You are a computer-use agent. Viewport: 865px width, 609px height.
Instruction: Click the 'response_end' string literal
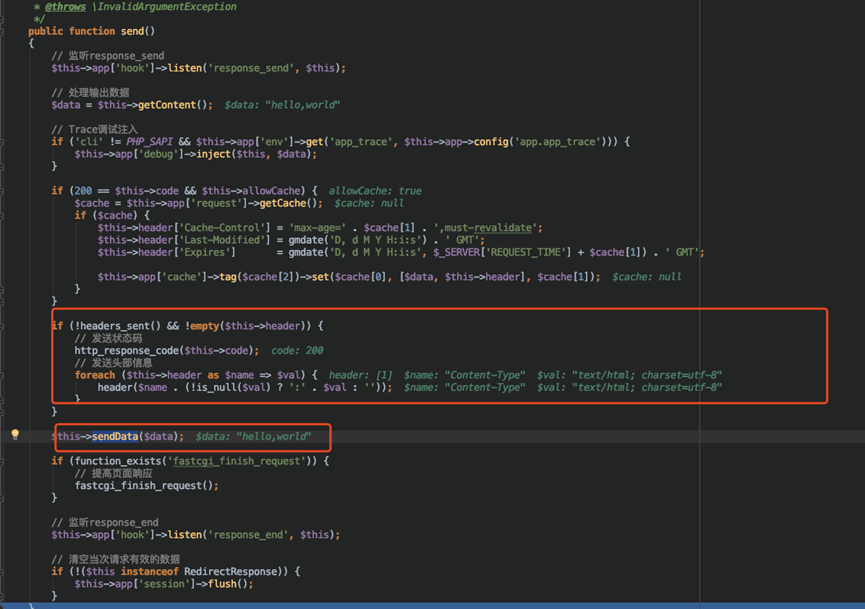(248, 535)
